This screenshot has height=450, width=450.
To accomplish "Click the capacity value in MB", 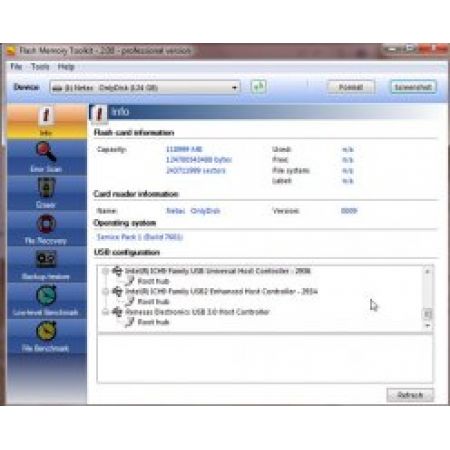I will 184,149.
